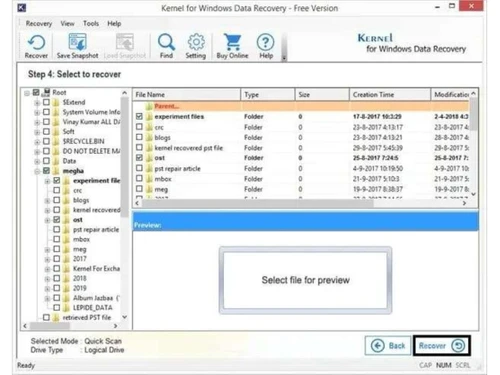Select $RECYCLE.BIN in tree
The height and width of the screenshot is (375, 500).
[83, 141]
